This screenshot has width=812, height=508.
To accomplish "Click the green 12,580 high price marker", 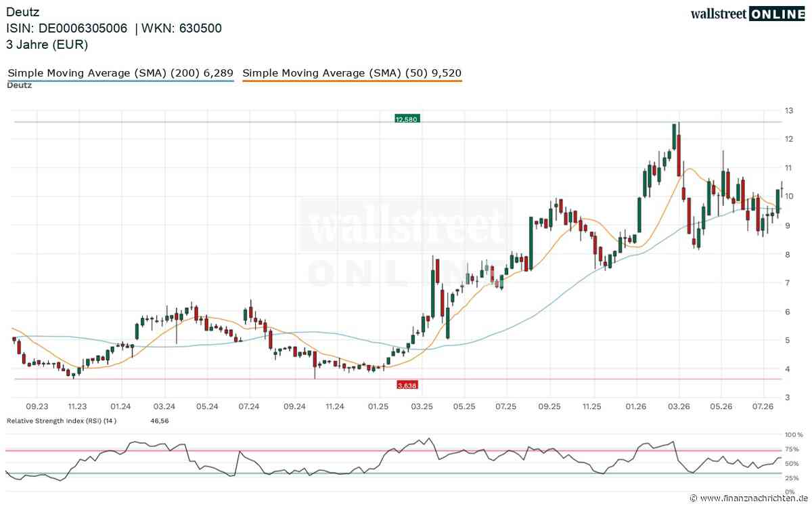I will pos(407,119).
